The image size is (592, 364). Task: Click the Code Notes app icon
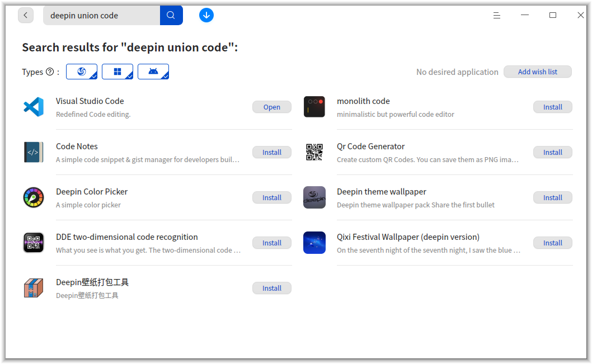34,152
